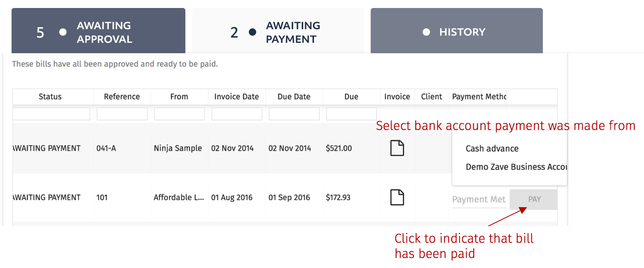Open invoice document icon for 041-A
This screenshot has width=644, height=268.
pos(397,148)
